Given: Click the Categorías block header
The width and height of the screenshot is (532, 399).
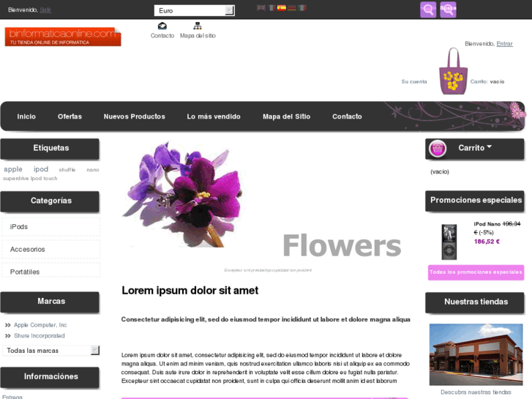Looking at the screenshot, I should 50,201.
